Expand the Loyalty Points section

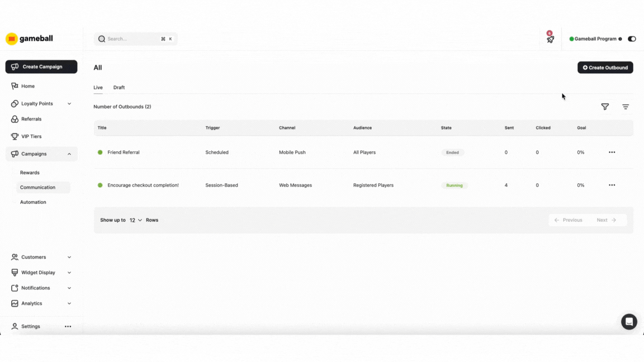69,103
